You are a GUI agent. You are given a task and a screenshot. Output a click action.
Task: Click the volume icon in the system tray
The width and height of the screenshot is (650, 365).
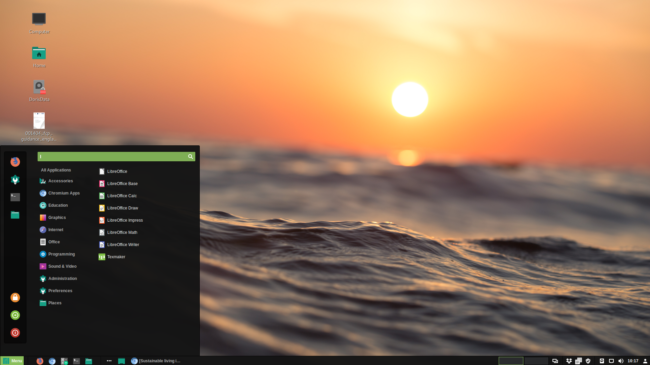(621, 361)
